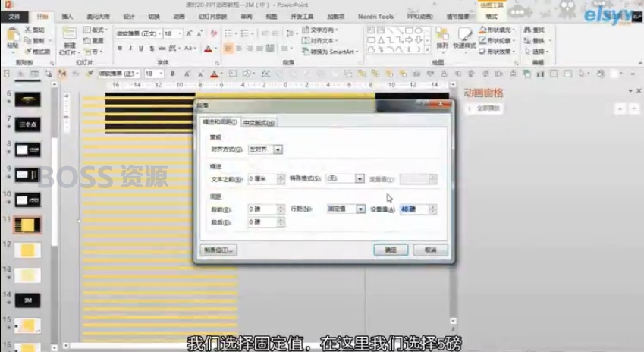This screenshot has width=644, height=352.
Task: Open the Shape Outline dropdown
Action: click(x=497, y=41)
